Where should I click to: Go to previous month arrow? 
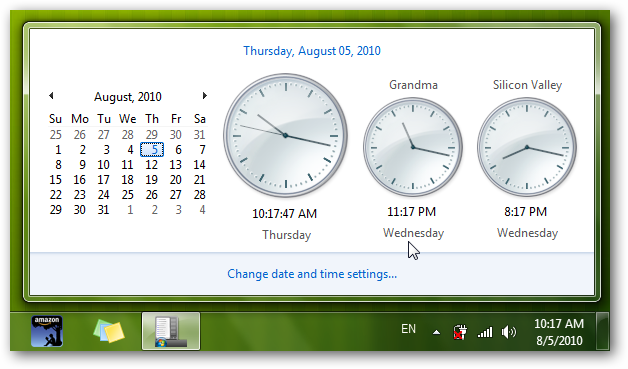tap(51, 95)
